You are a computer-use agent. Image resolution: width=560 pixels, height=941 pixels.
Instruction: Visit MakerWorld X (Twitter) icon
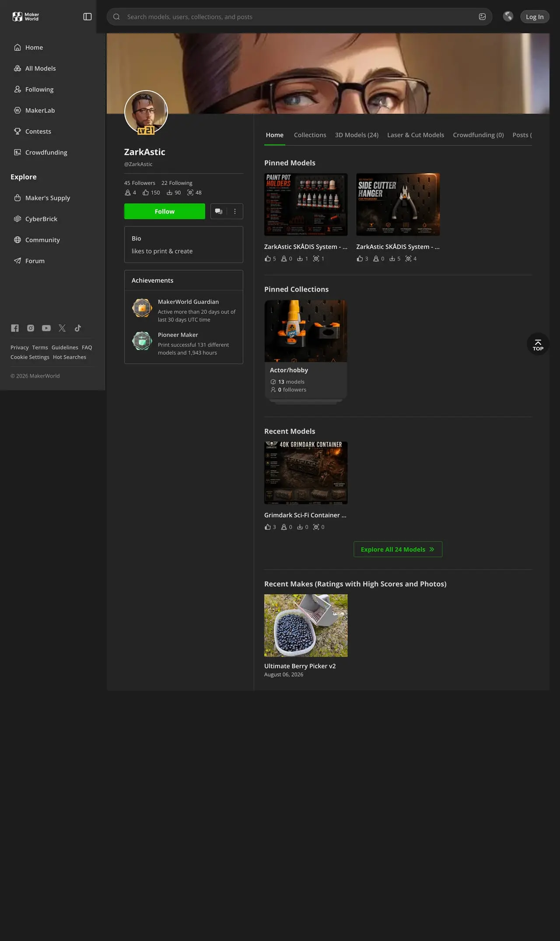coord(62,328)
